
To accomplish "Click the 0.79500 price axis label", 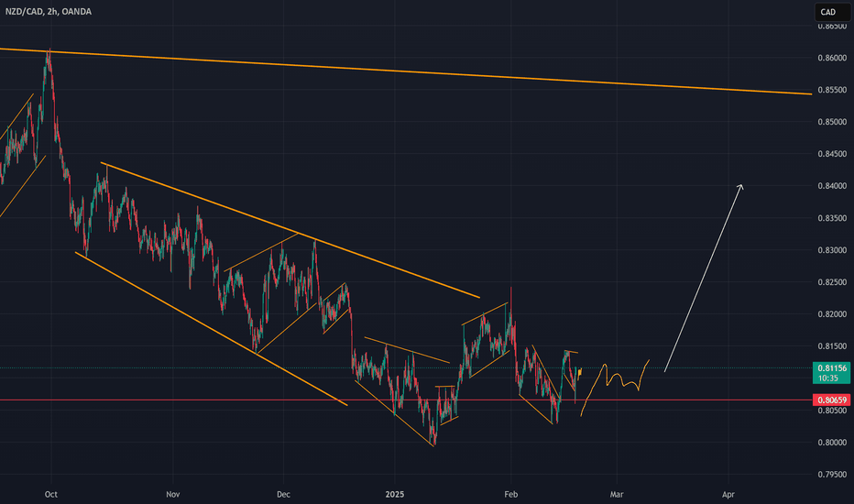I will [832, 474].
